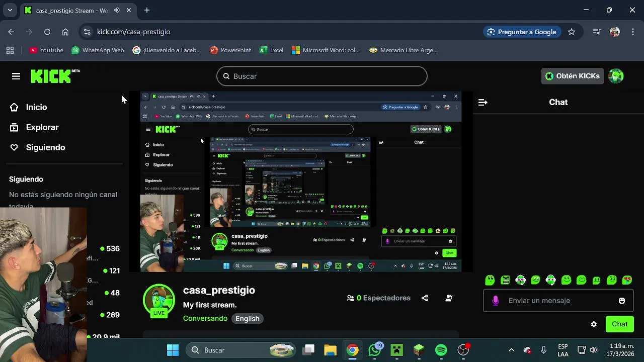This screenshot has width=644, height=362.
Task: Open ESP LAA keyboard language switcher
Action: pyautogui.click(x=563, y=350)
